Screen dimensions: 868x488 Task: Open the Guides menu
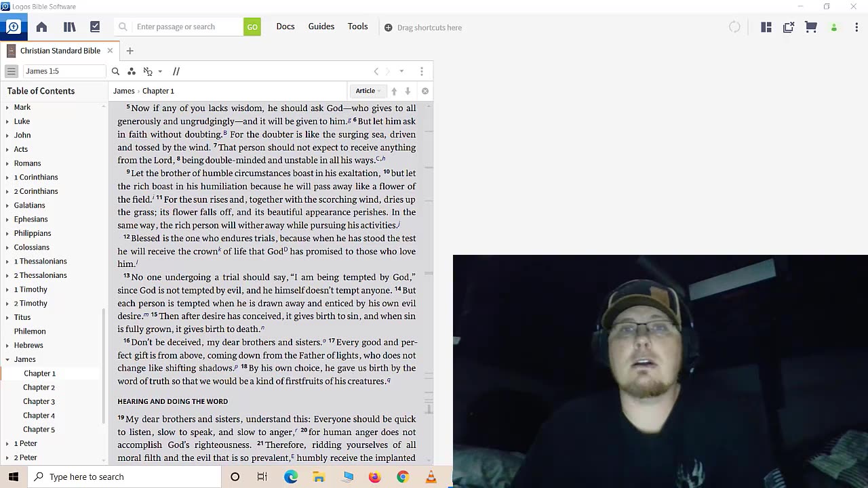pyautogui.click(x=321, y=26)
